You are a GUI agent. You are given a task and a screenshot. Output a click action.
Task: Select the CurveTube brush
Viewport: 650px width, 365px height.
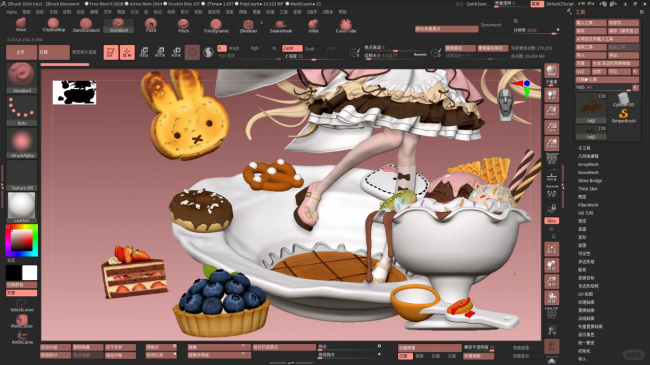tap(346, 26)
